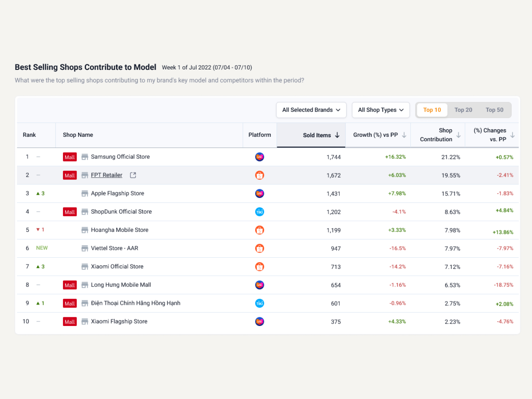
Task: Click the Lazada icon in Xiaomi Flagship Store row
Action: pos(260,322)
